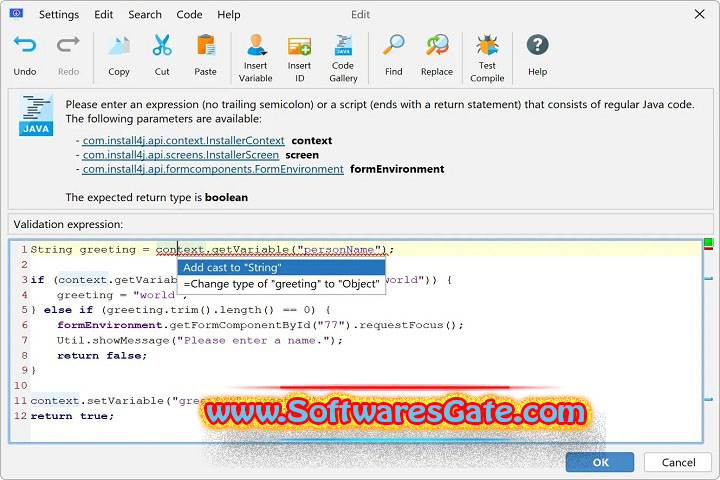Click the Undo toolbar icon
Image resolution: width=720 pixels, height=480 pixels.
(x=25, y=45)
